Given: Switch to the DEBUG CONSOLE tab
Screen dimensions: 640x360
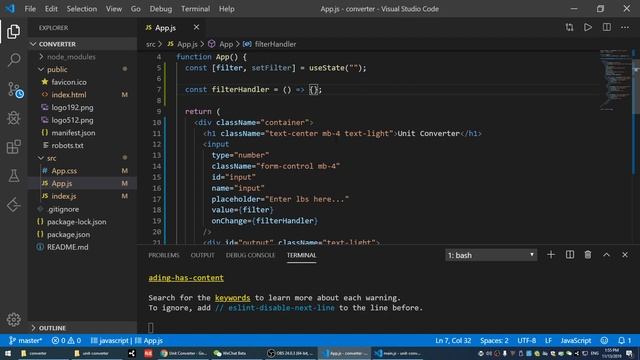Looking at the screenshot, I should [250, 255].
